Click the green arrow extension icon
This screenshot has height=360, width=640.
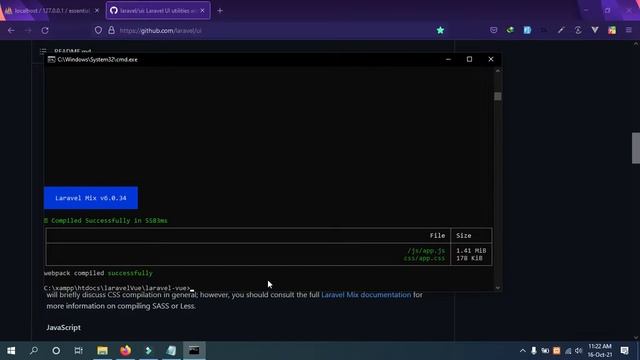(x=510, y=30)
